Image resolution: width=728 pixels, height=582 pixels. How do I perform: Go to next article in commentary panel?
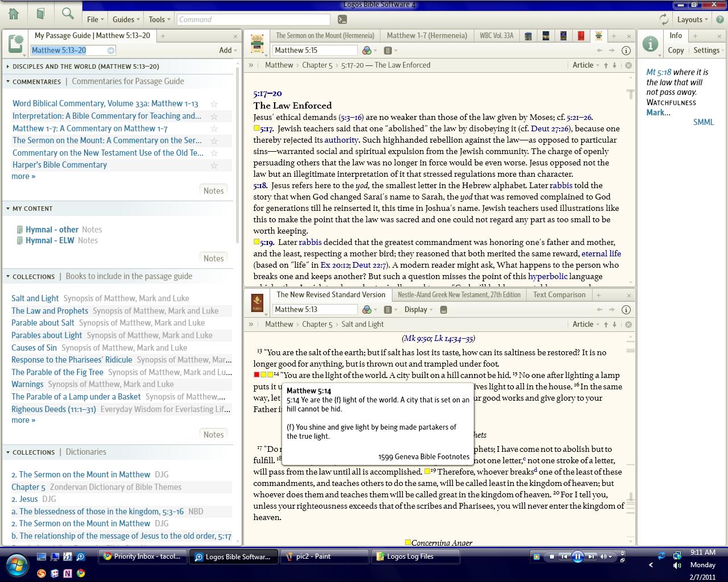click(614, 65)
